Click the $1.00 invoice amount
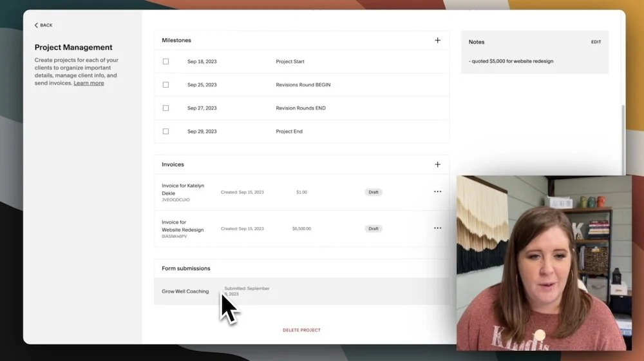The image size is (644, 361). [x=301, y=192]
